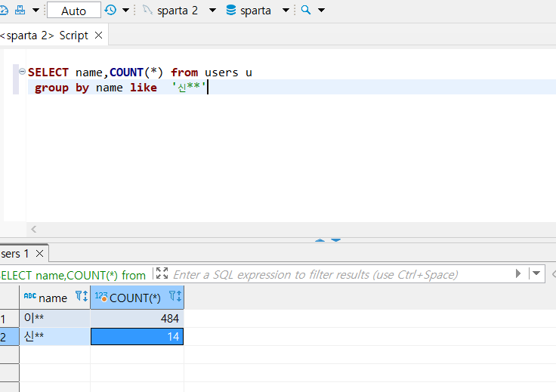556x392 pixels.
Task: Select the cell containing 신**
Action: [55, 336]
